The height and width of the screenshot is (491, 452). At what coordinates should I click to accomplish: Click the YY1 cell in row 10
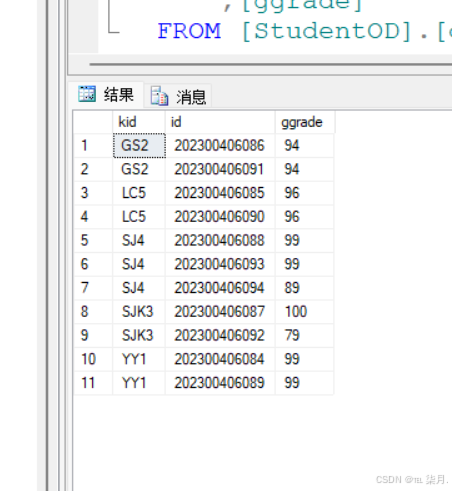(x=139, y=359)
